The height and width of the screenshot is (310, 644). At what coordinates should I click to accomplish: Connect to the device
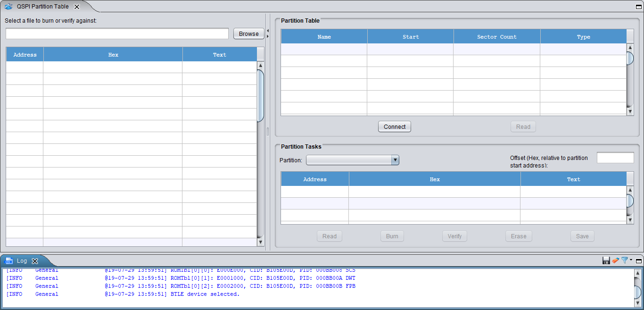click(395, 126)
